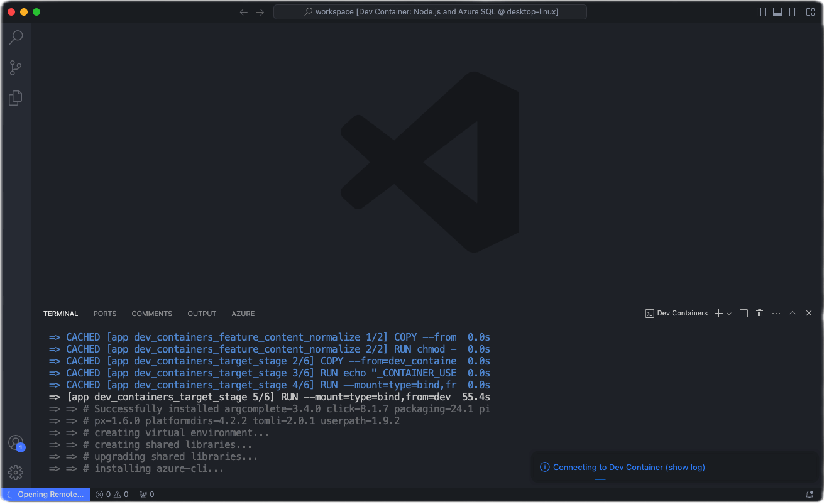824x504 pixels.
Task: Open the Remote Explorer view
Action: (16, 97)
